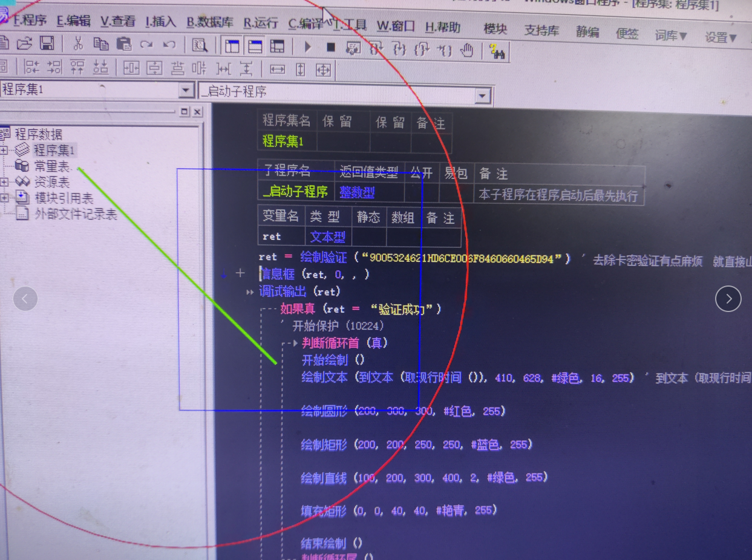Screen dimensions: 752x560
Task: Open the C.编译 menu
Action: pyautogui.click(x=306, y=24)
